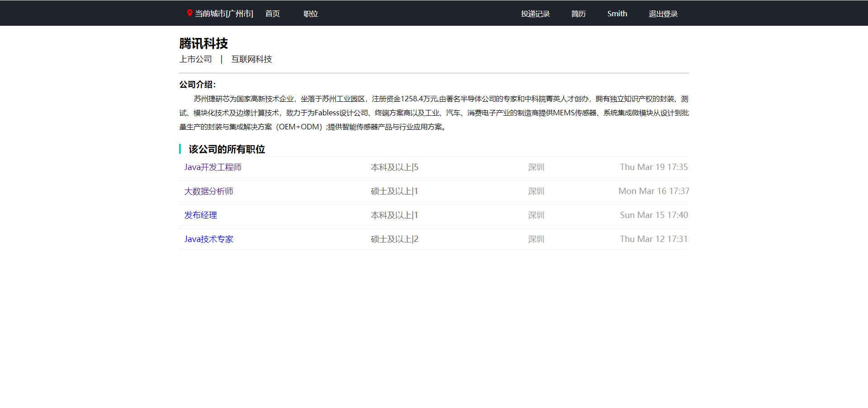The image size is (868, 408).
Task: Click the Thu Mar 19 17:35 date
Action: click(654, 167)
